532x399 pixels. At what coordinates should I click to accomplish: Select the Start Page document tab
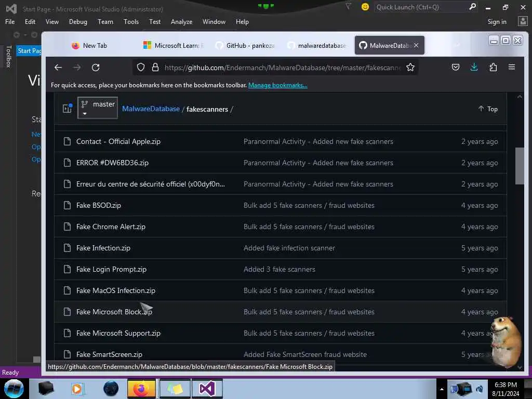pos(29,51)
